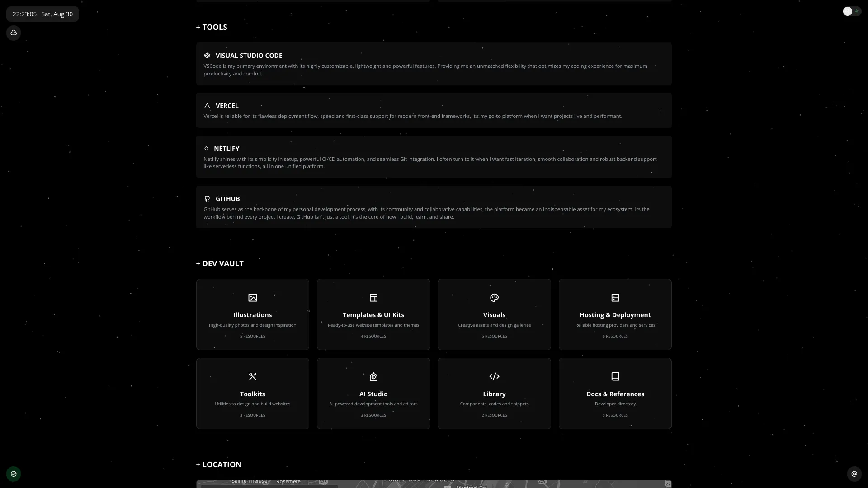Click 'Developer directory' subtitle text
This screenshot has height=488, width=868.
point(615,404)
